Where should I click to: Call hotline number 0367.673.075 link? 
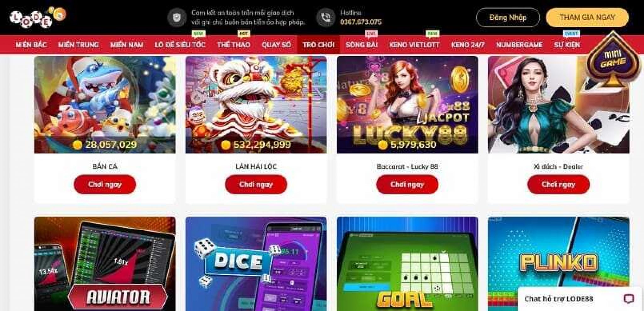(x=361, y=22)
